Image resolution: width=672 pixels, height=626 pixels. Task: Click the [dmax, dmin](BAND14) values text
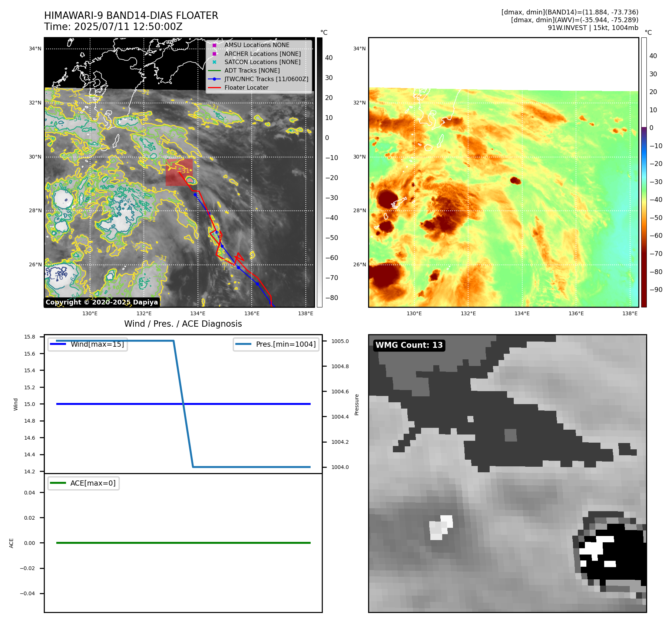(x=570, y=12)
